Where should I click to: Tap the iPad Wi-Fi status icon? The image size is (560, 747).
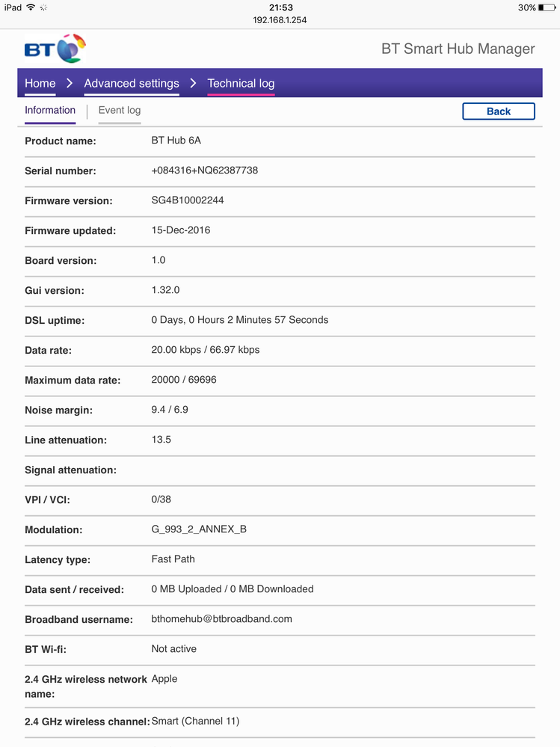pyautogui.click(x=31, y=7)
